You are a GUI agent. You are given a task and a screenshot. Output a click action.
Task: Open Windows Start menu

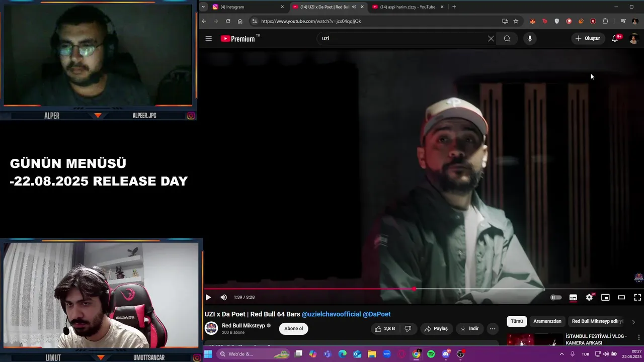pos(208,354)
